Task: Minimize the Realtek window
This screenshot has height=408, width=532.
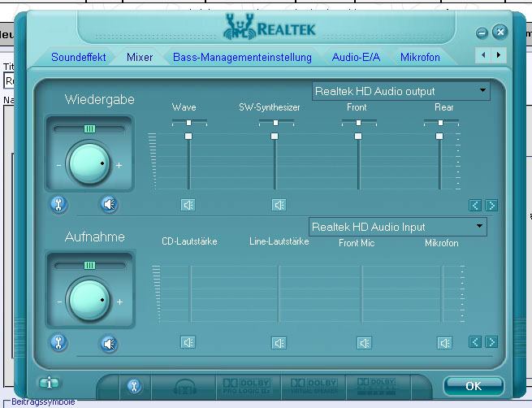Action: coord(482,33)
